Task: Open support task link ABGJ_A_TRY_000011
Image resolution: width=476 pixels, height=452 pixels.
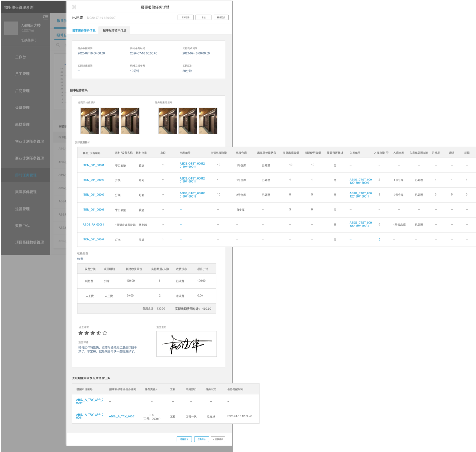Action: click(123, 416)
